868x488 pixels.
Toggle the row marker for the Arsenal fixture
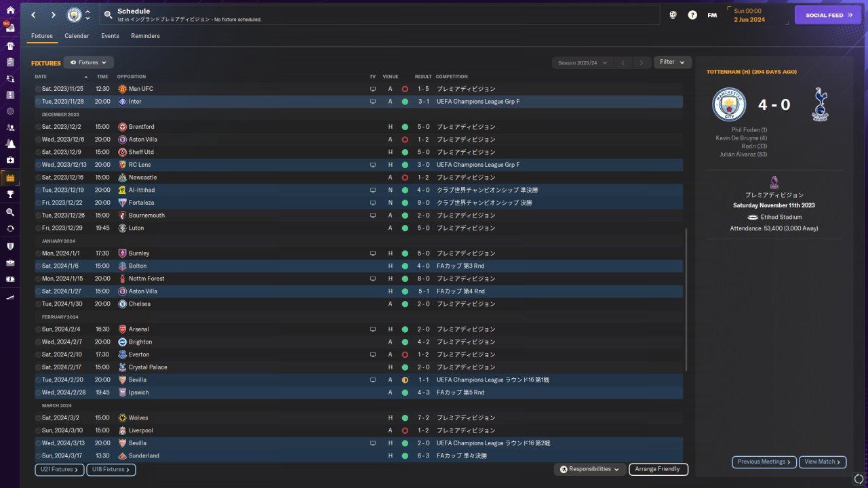[38, 329]
